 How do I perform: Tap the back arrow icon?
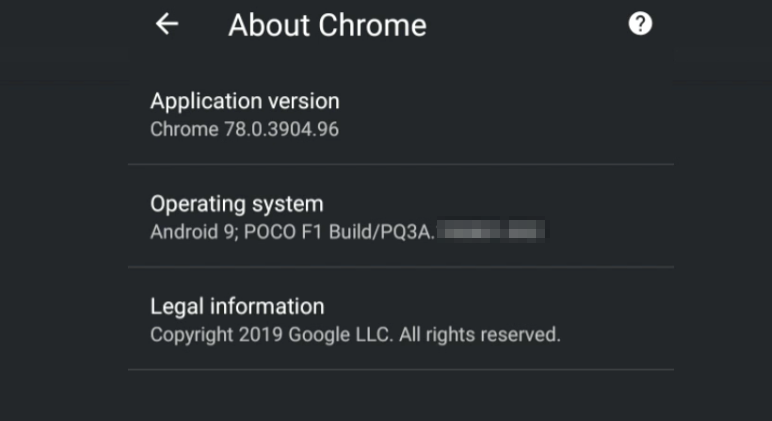point(167,25)
